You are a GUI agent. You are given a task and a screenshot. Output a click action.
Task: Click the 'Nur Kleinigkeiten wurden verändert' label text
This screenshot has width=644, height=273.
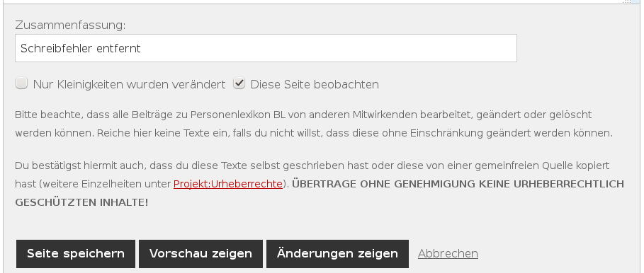(129, 84)
